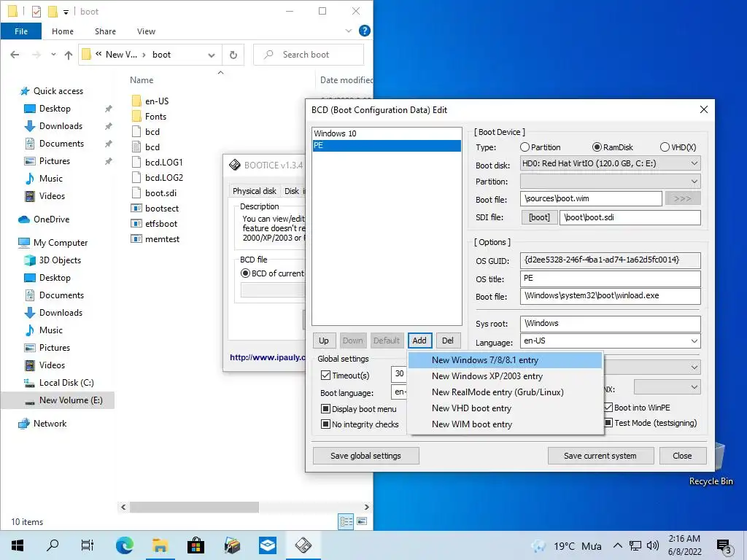Go up one folder level in Explorer
Screen dimensions: 747x560
coord(69,55)
